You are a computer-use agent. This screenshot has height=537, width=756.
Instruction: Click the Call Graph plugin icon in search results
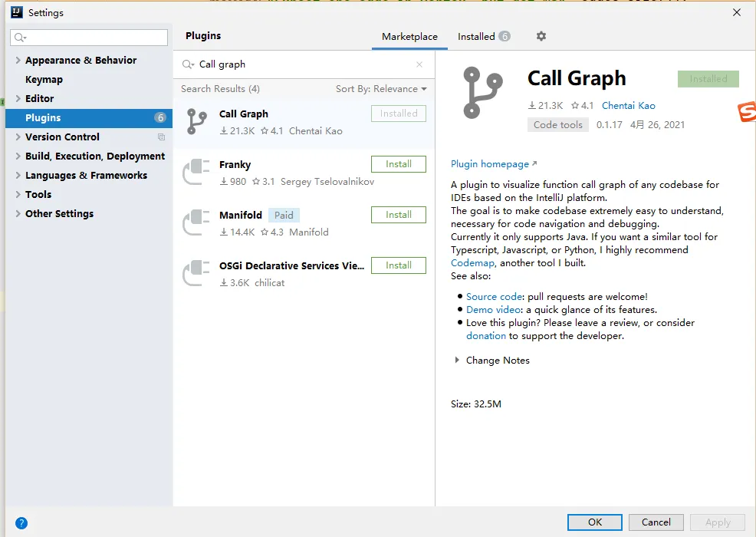click(196, 121)
